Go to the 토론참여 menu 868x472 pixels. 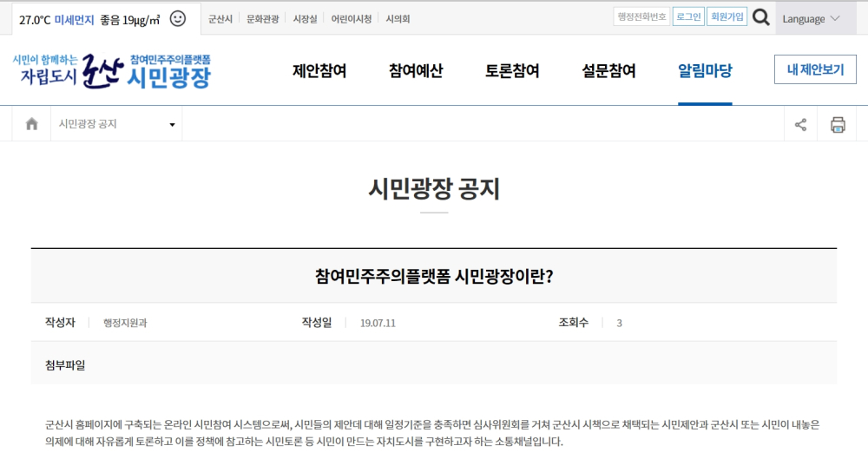click(x=512, y=71)
